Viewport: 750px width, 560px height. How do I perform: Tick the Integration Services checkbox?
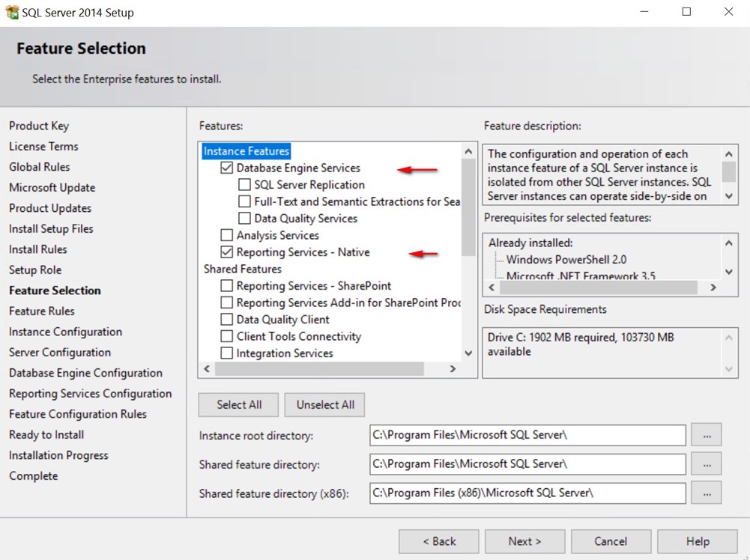point(227,353)
